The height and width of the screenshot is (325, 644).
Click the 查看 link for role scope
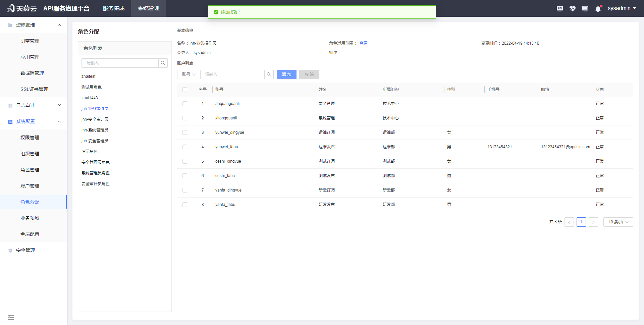[363, 43]
